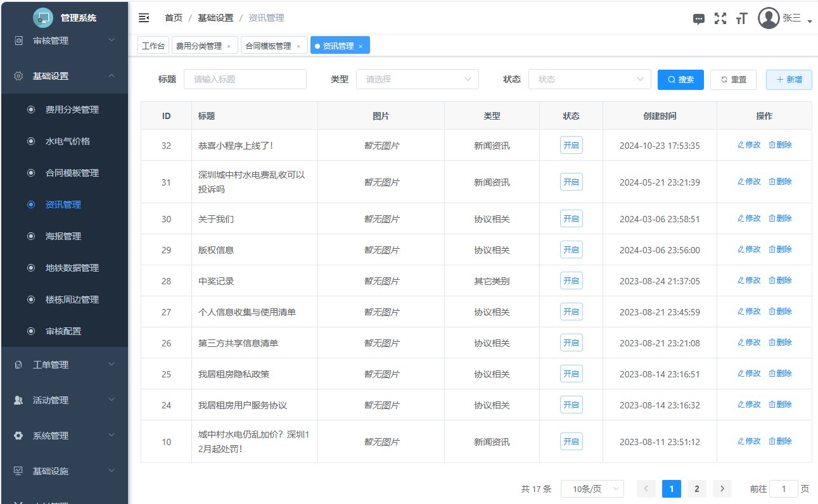Close the 合同模板管理 tab

tap(298, 46)
